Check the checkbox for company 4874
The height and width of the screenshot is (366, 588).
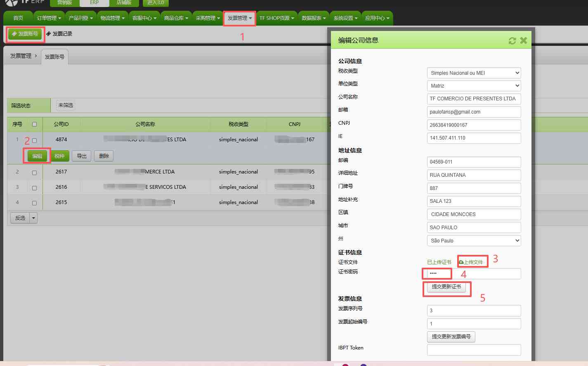(x=34, y=140)
